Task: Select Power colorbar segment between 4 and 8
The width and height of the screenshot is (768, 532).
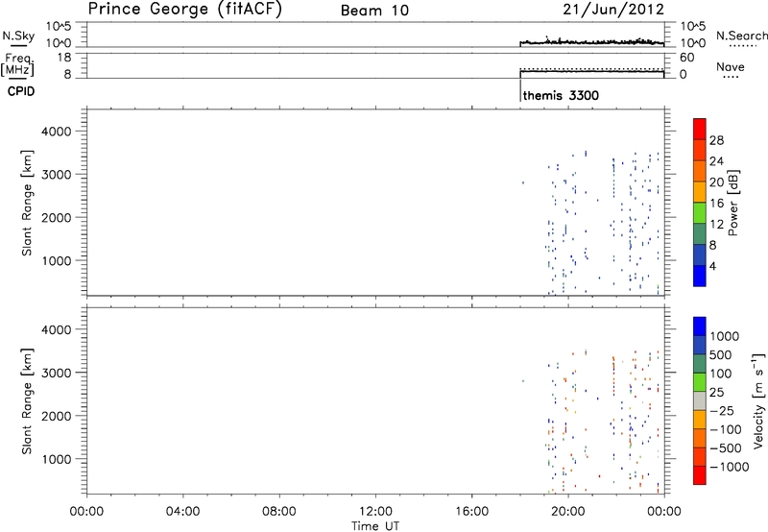Action: 700,254
